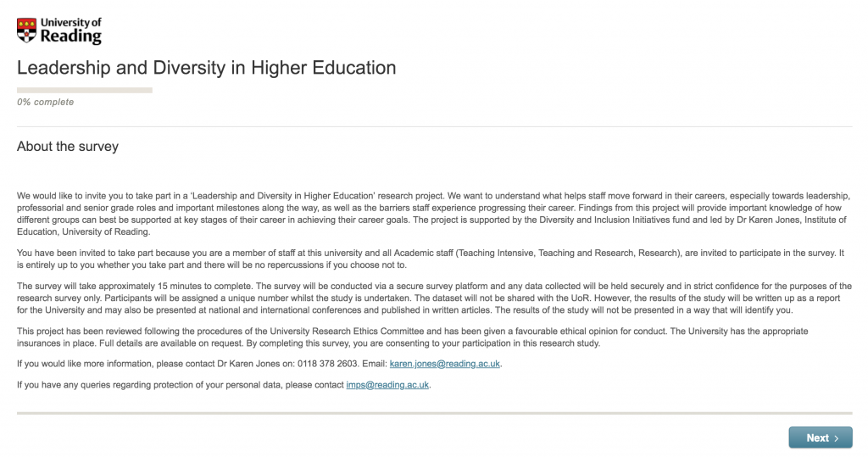Click the survey progress bar
Viewport: 868px width, 457px height.
coord(85,90)
